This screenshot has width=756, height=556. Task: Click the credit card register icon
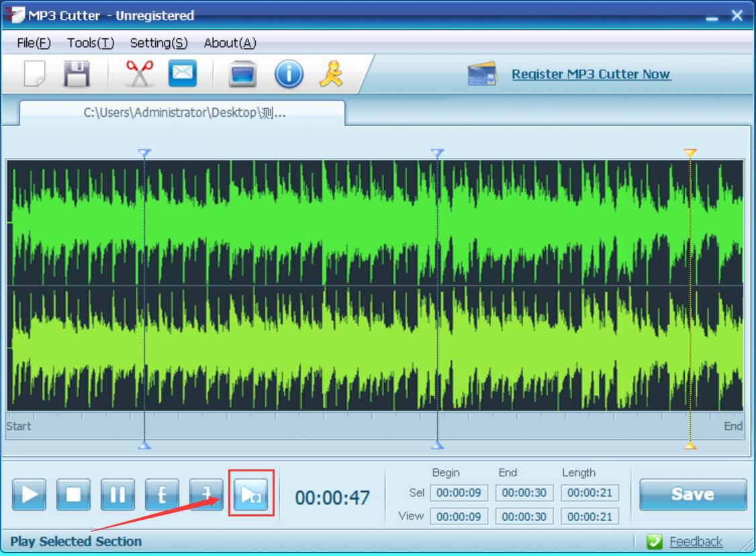point(482,75)
